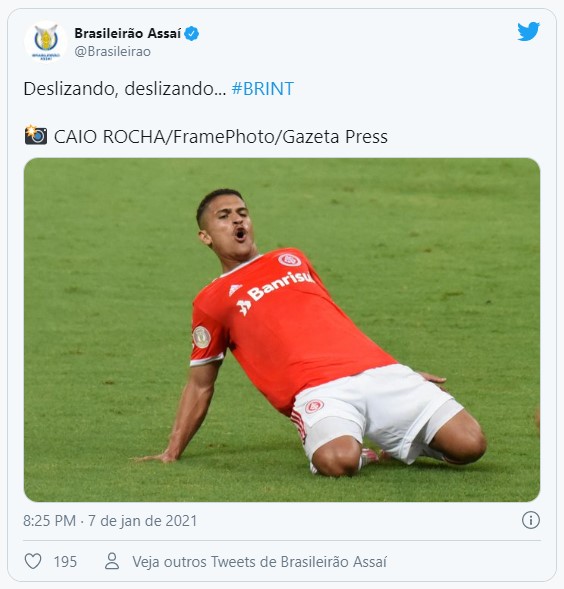Image resolution: width=564 pixels, height=589 pixels.
Task: Click the player's white shorts in photo
Action: pos(376,409)
